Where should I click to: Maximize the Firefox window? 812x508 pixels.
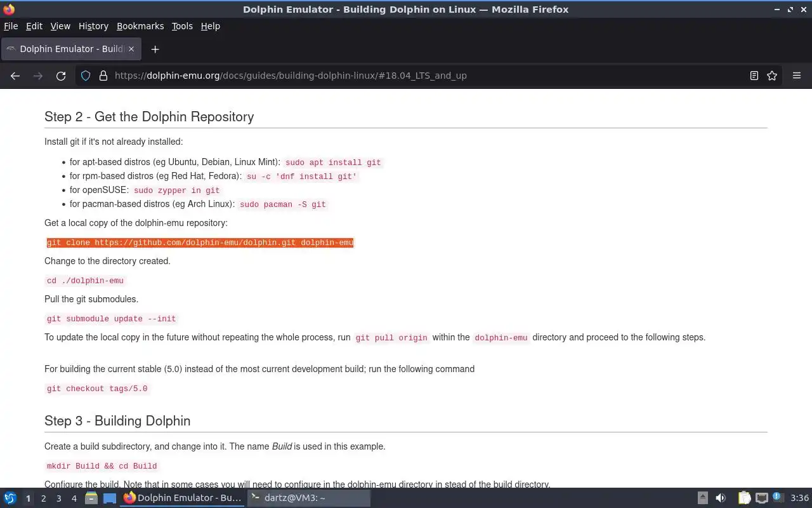click(790, 9)
